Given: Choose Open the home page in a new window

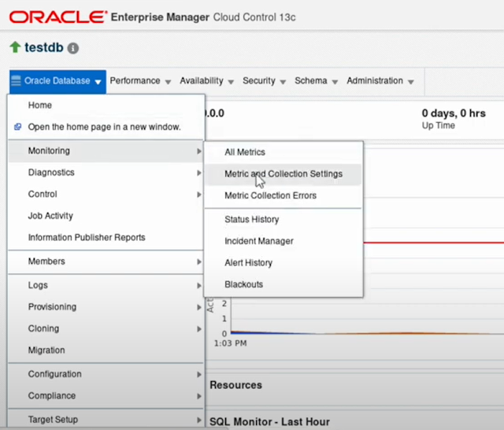Looking at the screenshot, I should pyautogui.click(x=106, y=127).
